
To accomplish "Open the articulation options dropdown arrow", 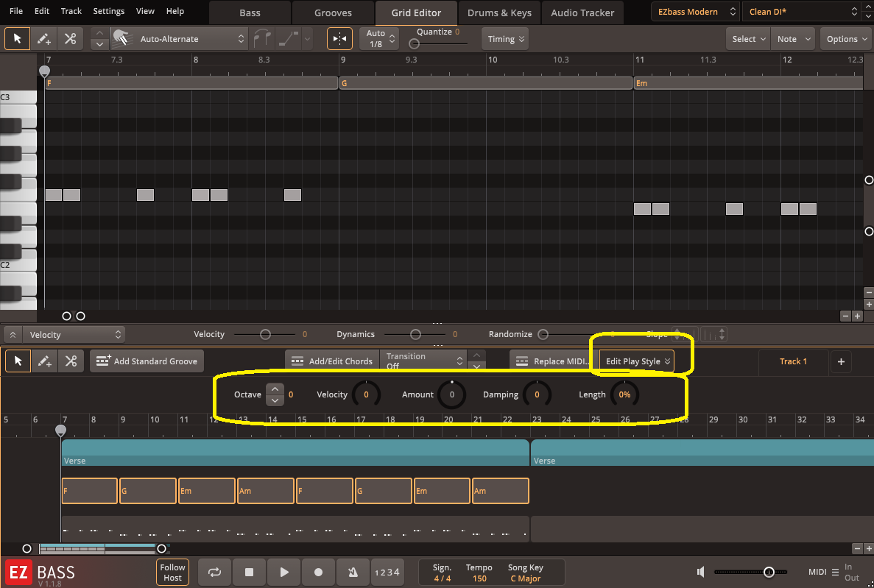I will click(306, 39).
